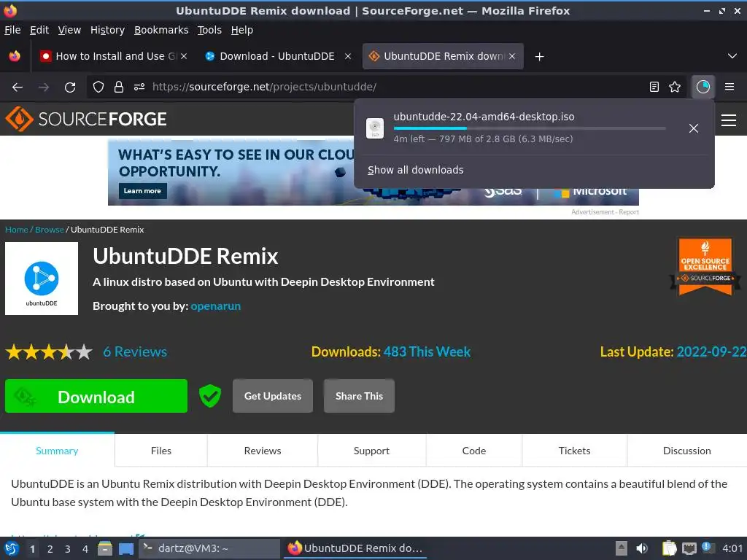The width and height of the screenshot is (747, 560).
Task: Open the SourceForge site hamburger menu
Action: click(729, 120)
